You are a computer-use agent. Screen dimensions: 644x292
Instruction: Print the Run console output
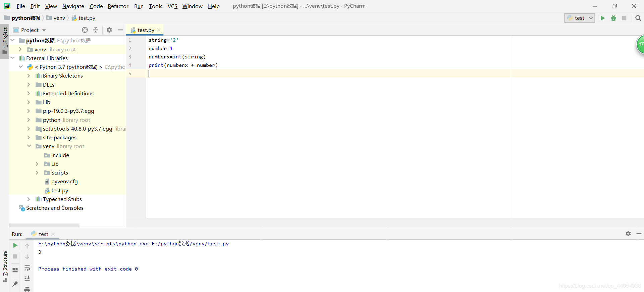[27, 289]
